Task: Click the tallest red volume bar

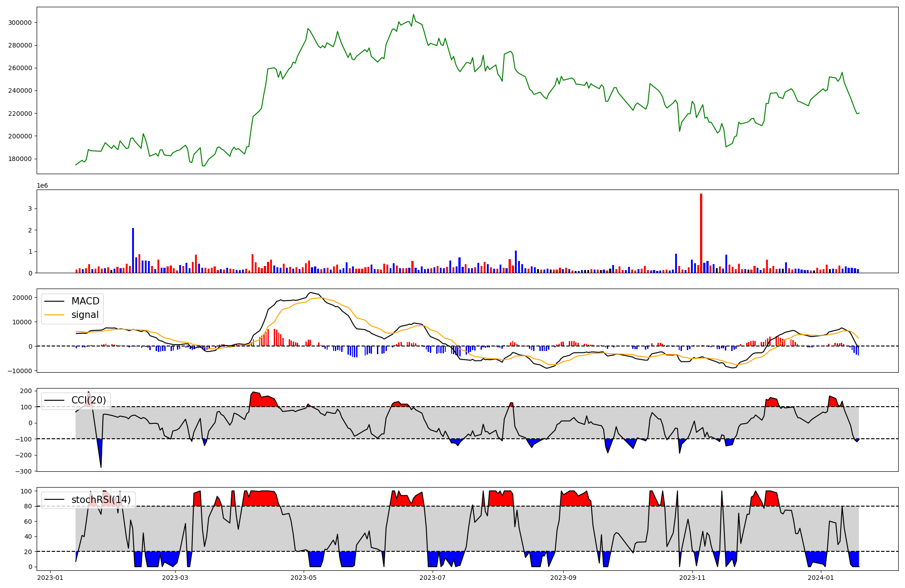Action: (x=701, y=233)
